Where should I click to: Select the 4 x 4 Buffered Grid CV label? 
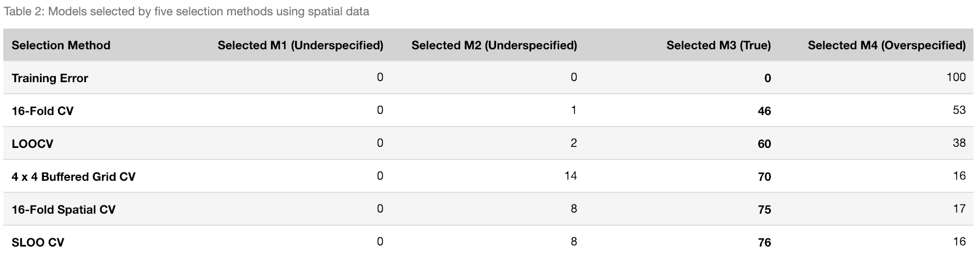pyautogui.click(x=73, y=177)
